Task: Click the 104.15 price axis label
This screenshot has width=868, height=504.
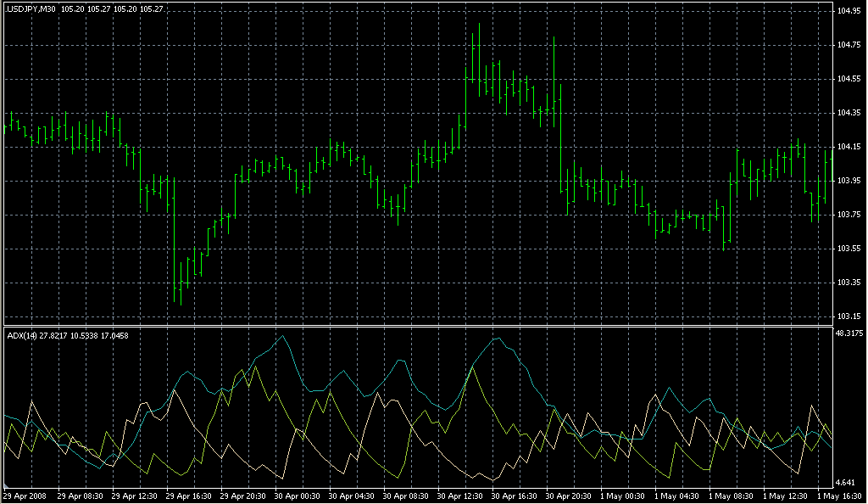Action: 850,147
